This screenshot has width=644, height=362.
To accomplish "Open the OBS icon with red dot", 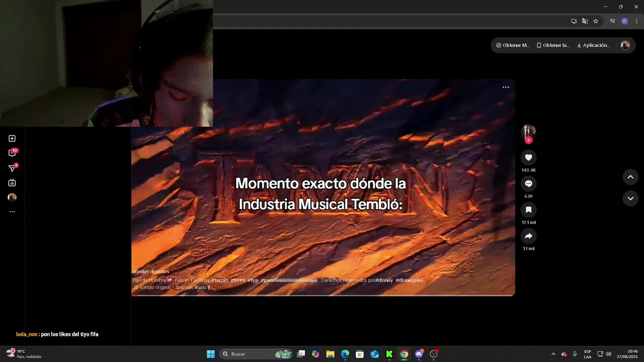I will [434, 354].
